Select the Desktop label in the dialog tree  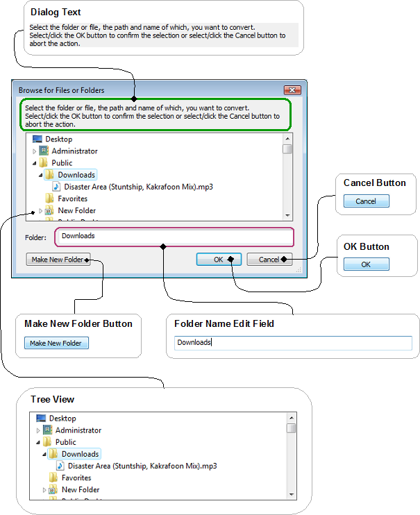pyautogui.click(x=59, y=140)
